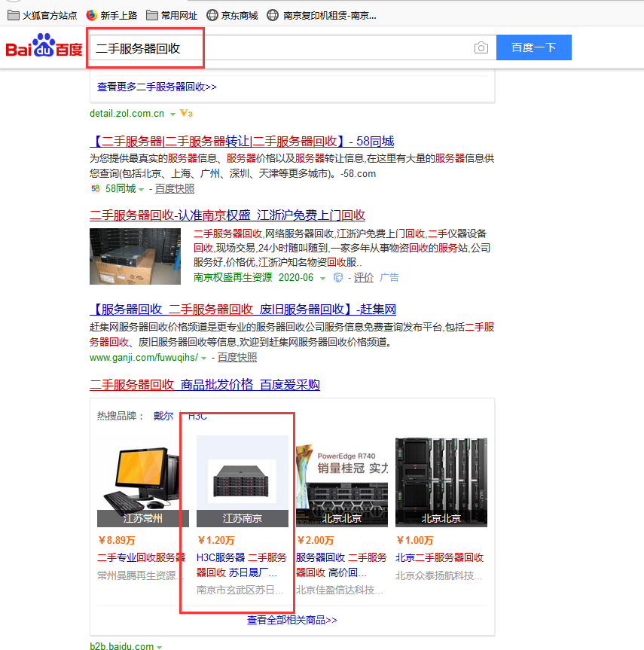The width and height of the screenshot is (644, 650).
Task: Open 南京复印机租赁 bookmark
Action: 322,16
